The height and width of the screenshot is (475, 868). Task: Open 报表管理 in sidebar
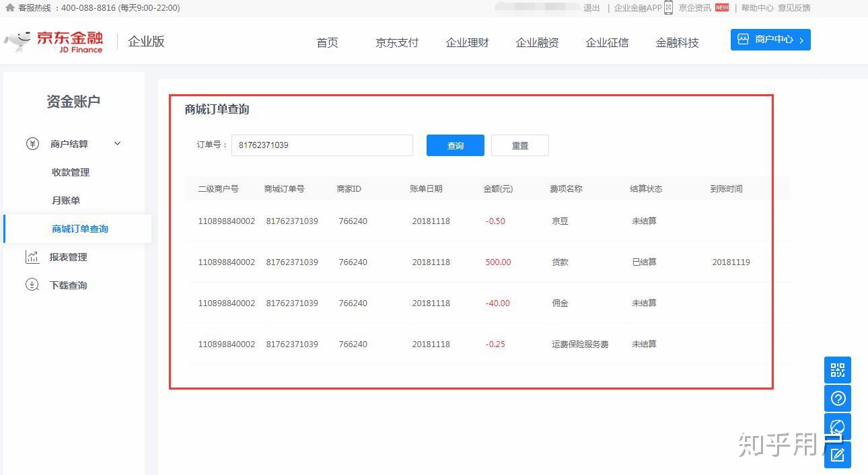point(68,257)
